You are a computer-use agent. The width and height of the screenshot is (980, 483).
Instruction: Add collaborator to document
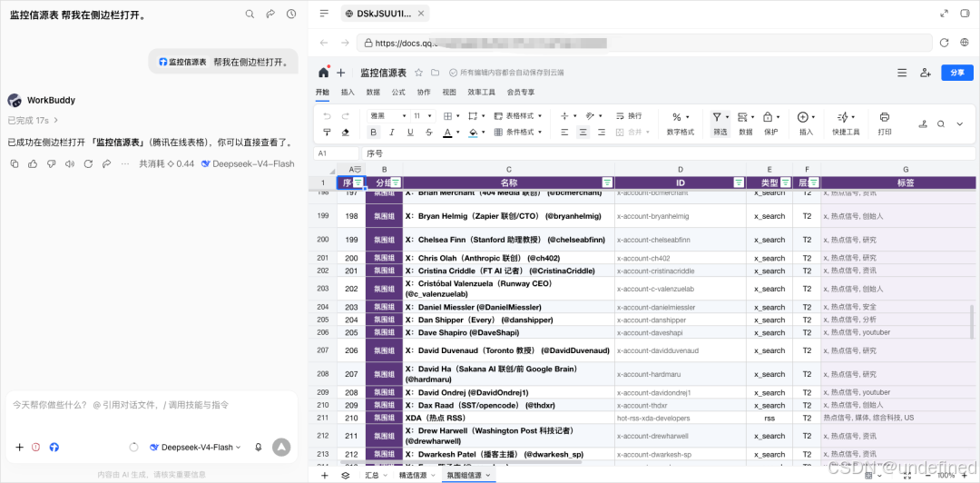(x=926, y=73)
